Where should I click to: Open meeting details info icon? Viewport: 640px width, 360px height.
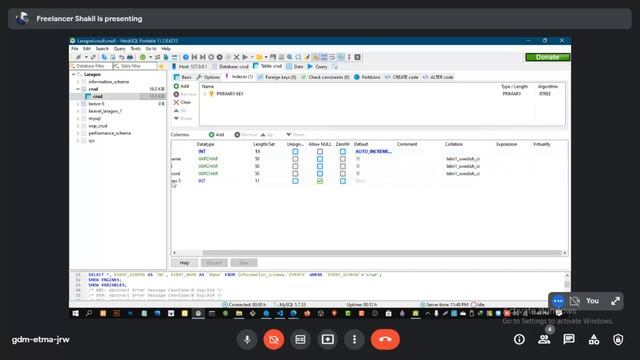[x=519, y=339]
